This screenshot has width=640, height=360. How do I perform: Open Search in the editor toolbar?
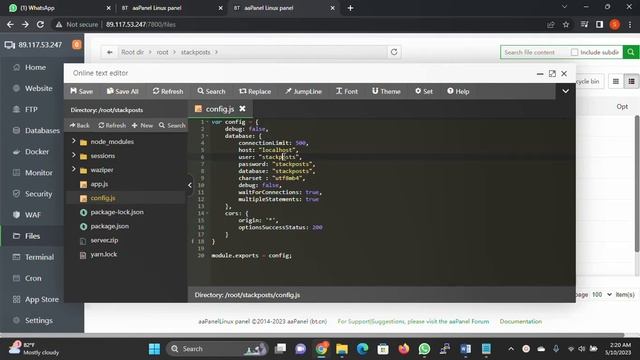211,91
